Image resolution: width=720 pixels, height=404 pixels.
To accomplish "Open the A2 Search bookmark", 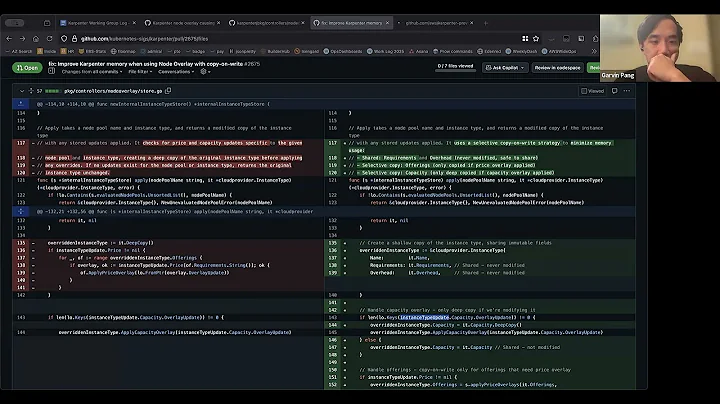I will tap(19, 51).
